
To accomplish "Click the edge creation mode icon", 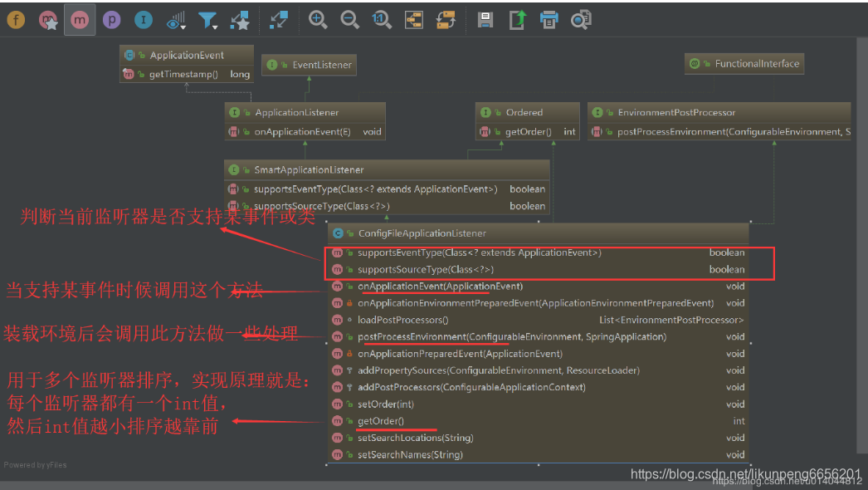I will (x=279, y=20).
